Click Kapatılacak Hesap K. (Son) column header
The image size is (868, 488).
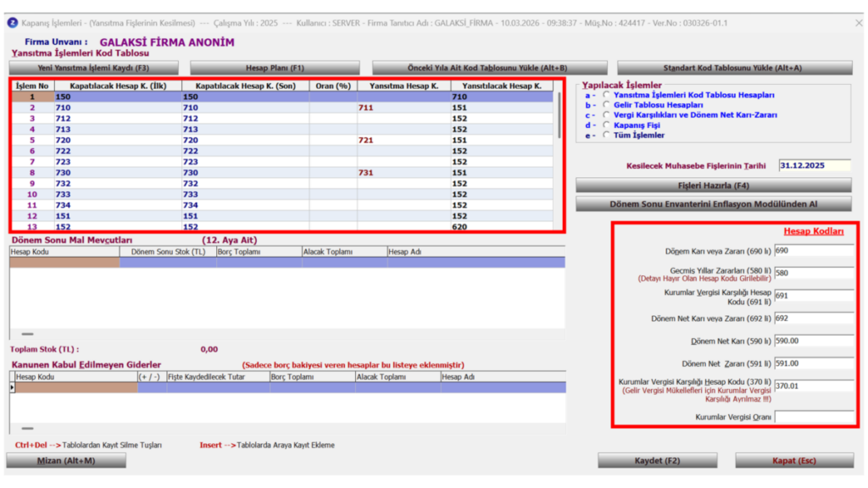[245, 86]
